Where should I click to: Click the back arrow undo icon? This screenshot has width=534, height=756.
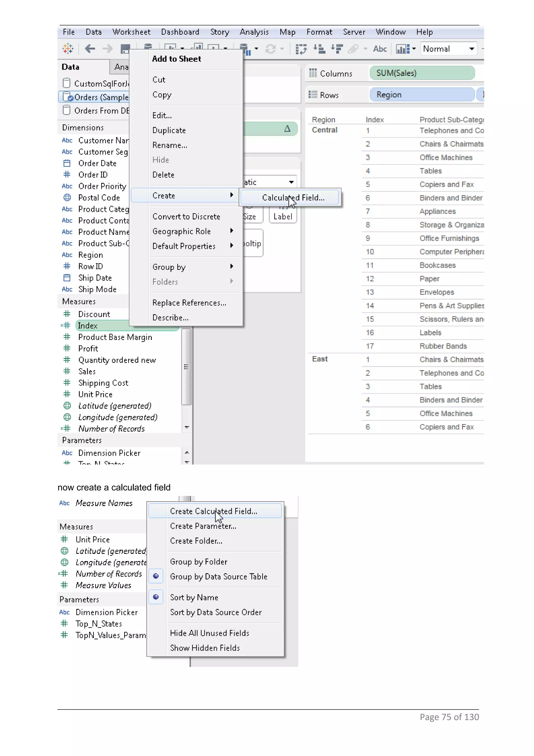pos(90,49)
